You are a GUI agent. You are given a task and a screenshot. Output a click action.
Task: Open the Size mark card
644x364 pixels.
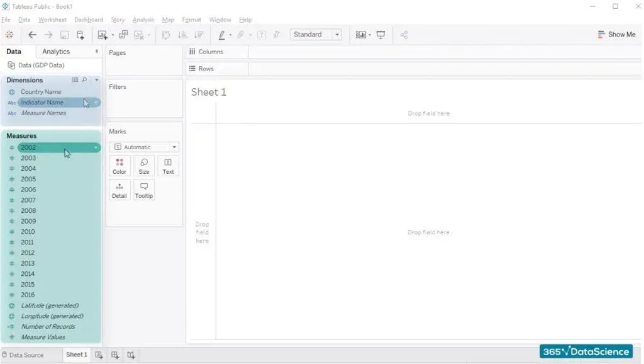tap(144, 166)
